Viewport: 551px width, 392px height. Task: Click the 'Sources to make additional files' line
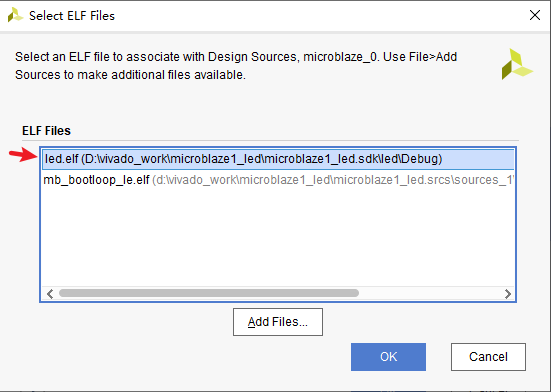pyautogui.click(x=130, y=75)
